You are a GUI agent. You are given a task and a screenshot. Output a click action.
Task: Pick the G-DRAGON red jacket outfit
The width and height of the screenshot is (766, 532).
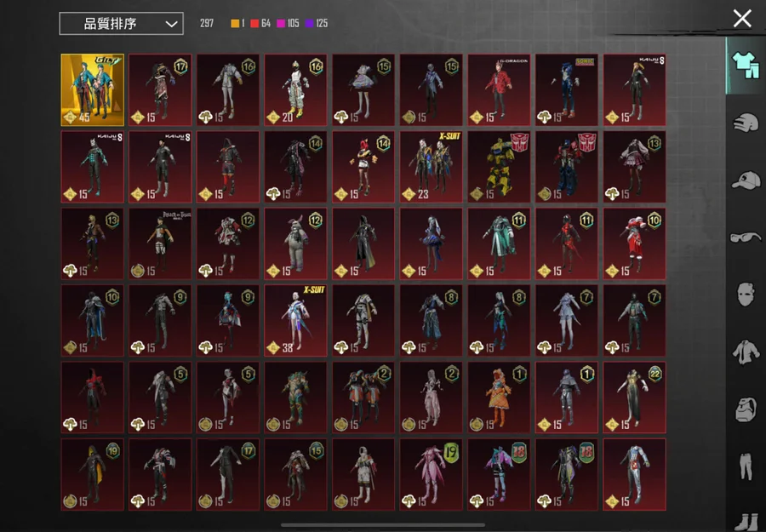[498, 89]
